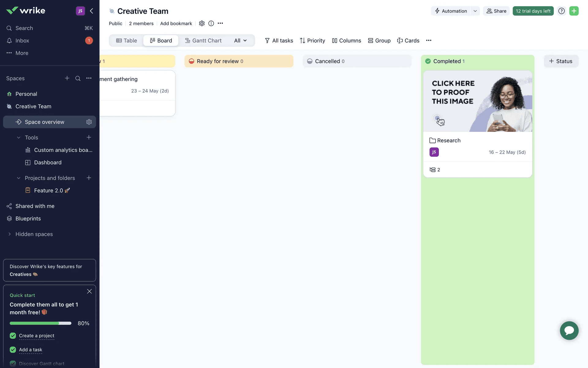Image resolution: width=588 pixels, height=368 pixels.
Task: Toggle the Discover Gantt chart checkmark
Action: [x=13, y=364]
